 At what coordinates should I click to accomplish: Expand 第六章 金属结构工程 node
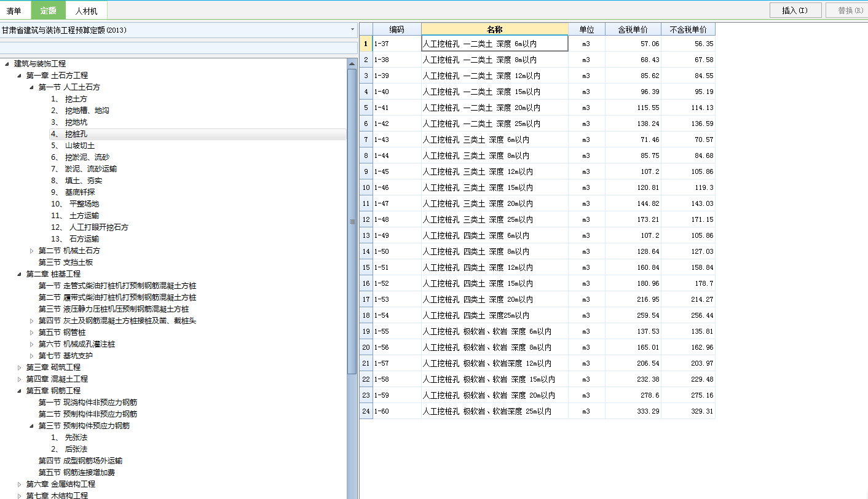(x=19, y=484)
